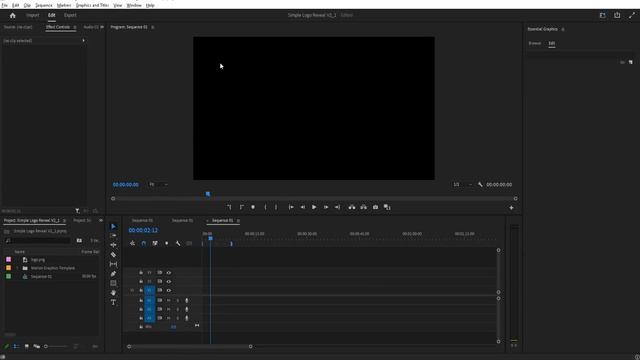Click the Comparison View button
640x360 pixels.
tap(387, 207)
